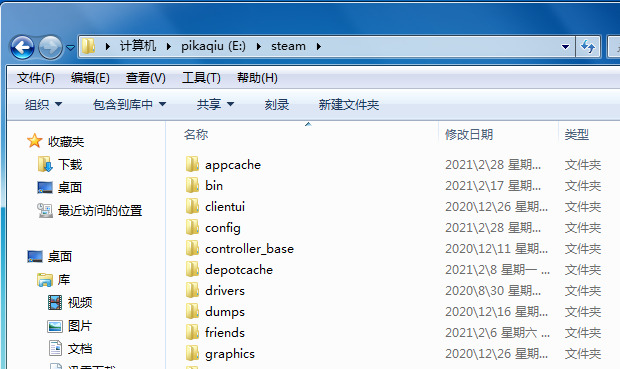The image size is (620, 369).
Task: Open the 帮助(H) menu
Action: pos(257,78)
